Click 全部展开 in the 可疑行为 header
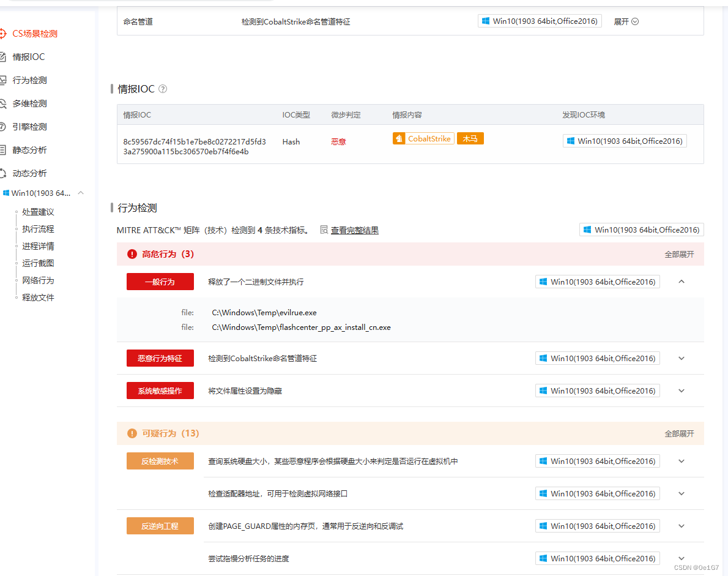The width and height of the screenshot is (728, 576). pos(679,433)
